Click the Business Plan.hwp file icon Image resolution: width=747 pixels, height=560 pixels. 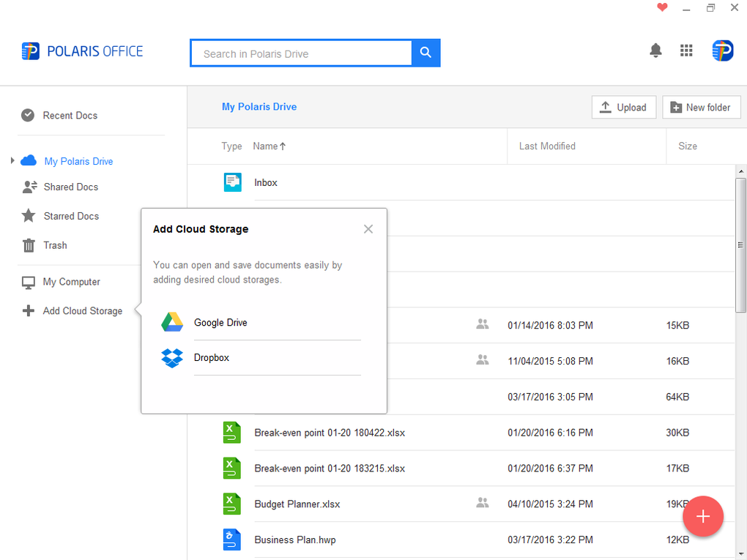pyautogui.click(x=232, y=540)
